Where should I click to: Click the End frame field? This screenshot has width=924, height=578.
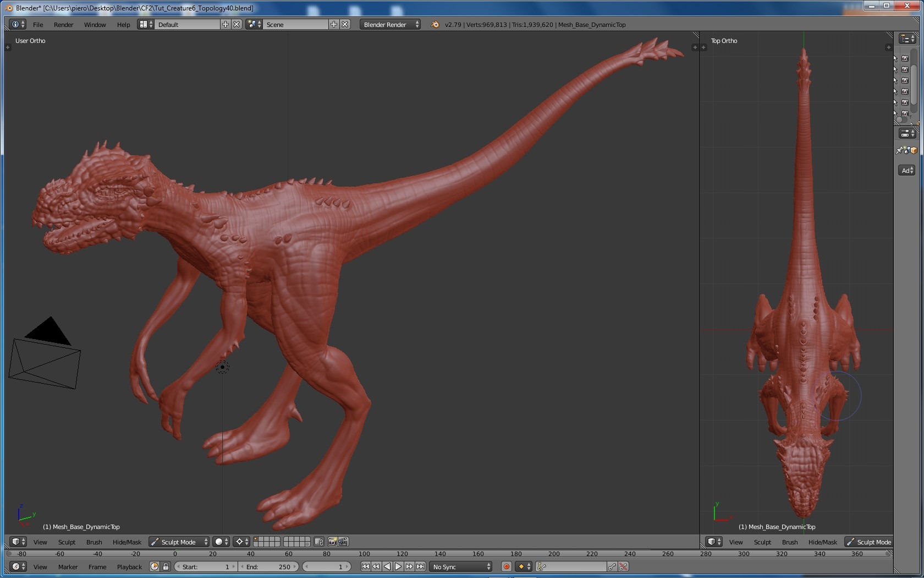click(269, 566)
